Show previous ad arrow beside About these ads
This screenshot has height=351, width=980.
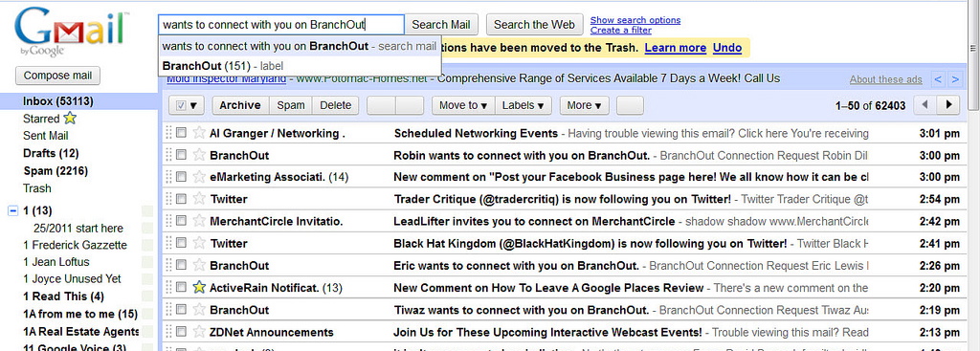[938, 79]
